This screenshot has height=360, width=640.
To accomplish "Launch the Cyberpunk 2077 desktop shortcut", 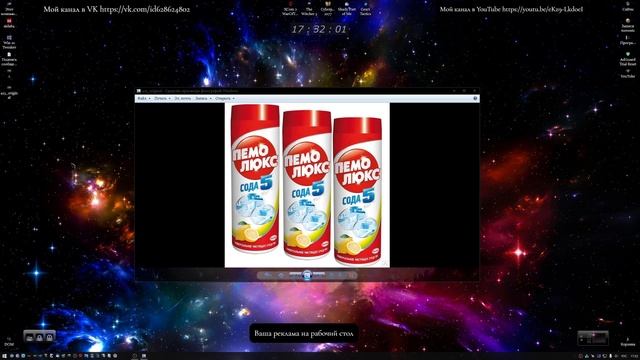I will tap(328, 9).
